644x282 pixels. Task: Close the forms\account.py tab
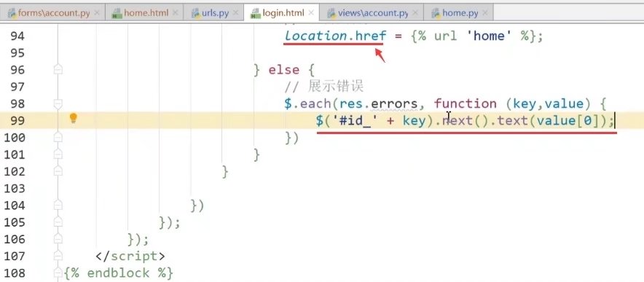pos(96,13)
